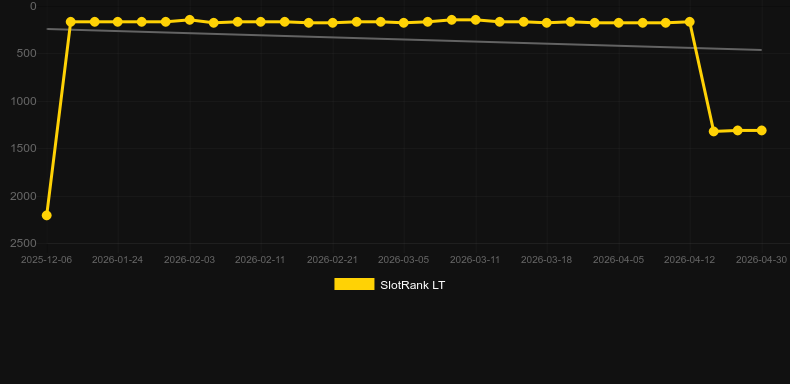790x384 pixels.
Task: Click the y-axis value 1000
Action: tap(24, 101)
